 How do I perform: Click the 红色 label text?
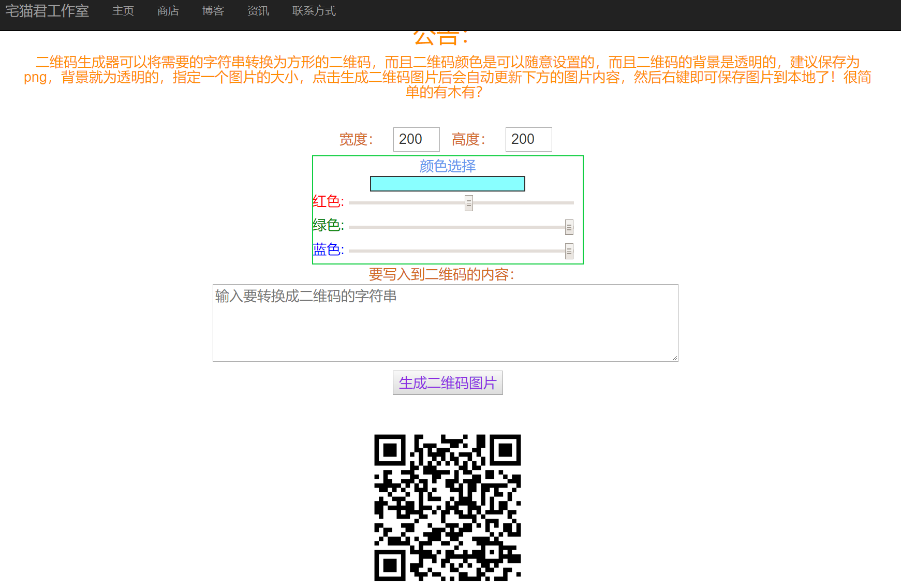pos(328,201)
